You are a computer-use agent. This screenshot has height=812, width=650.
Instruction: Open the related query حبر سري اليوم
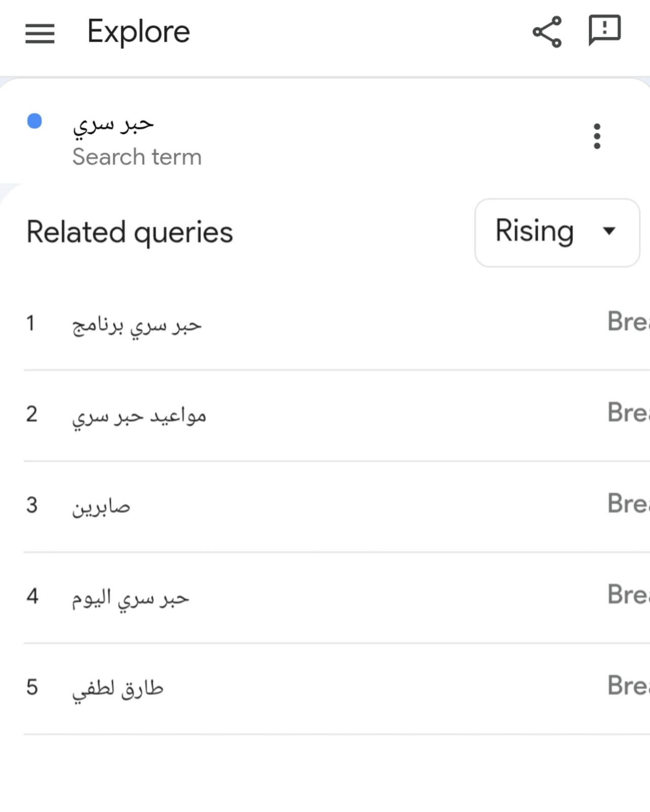pyautogui.click(x=130, y=598)
